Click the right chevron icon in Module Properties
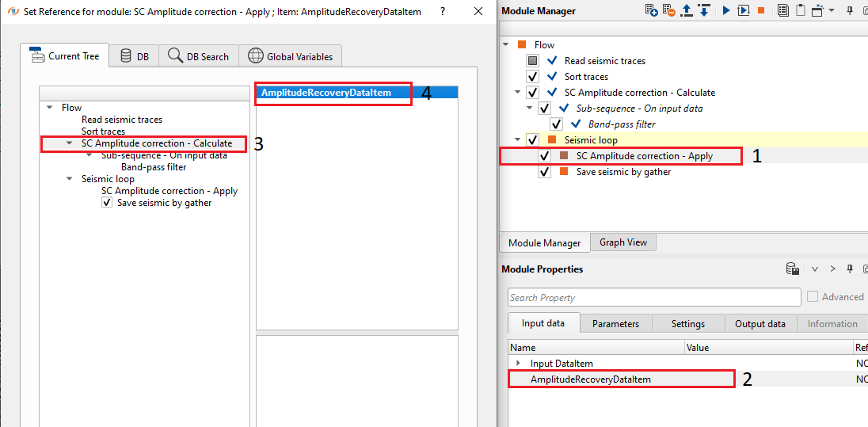Image resolution: width=868 pixels, height=427 pixels. tap(832, 269)
